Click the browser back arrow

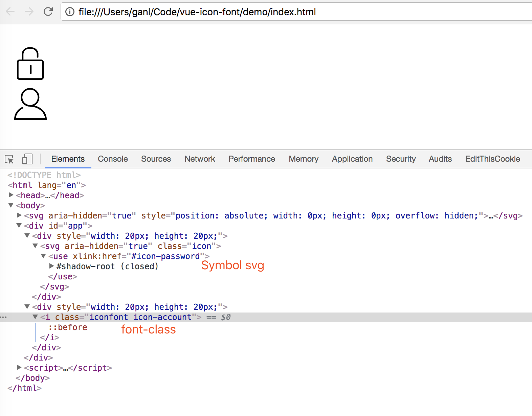pos(10,12)
